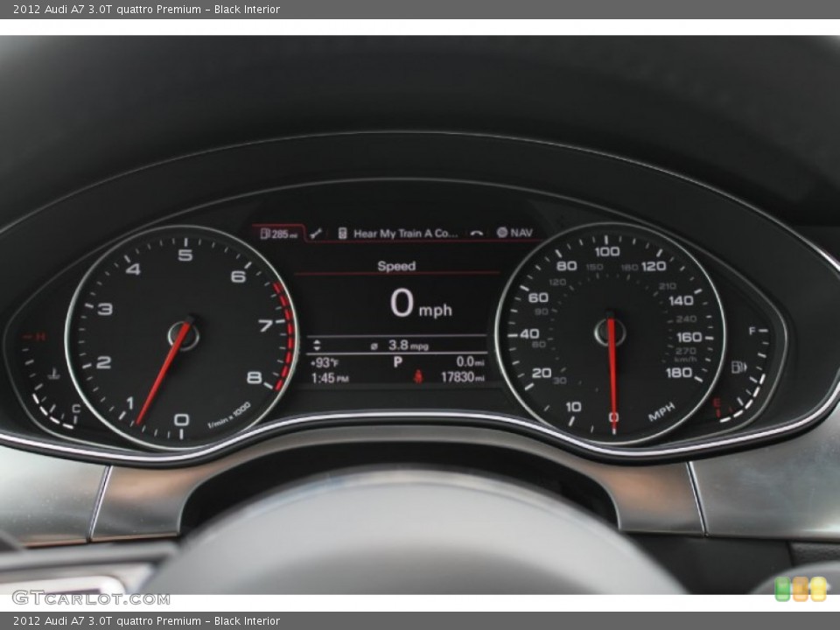
Task: Click the '8' mark on tachometer
Action: (x=254, y=378)
